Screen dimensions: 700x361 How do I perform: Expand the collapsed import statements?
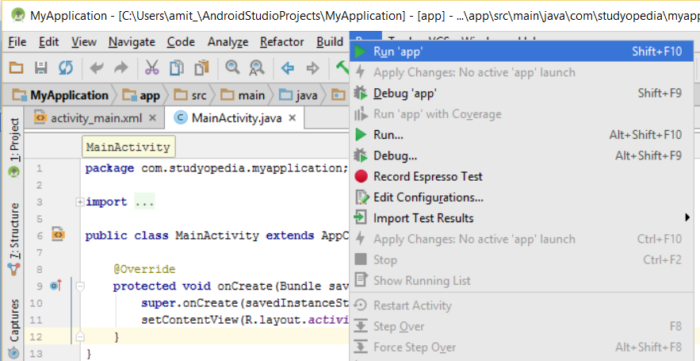point(80,202)
